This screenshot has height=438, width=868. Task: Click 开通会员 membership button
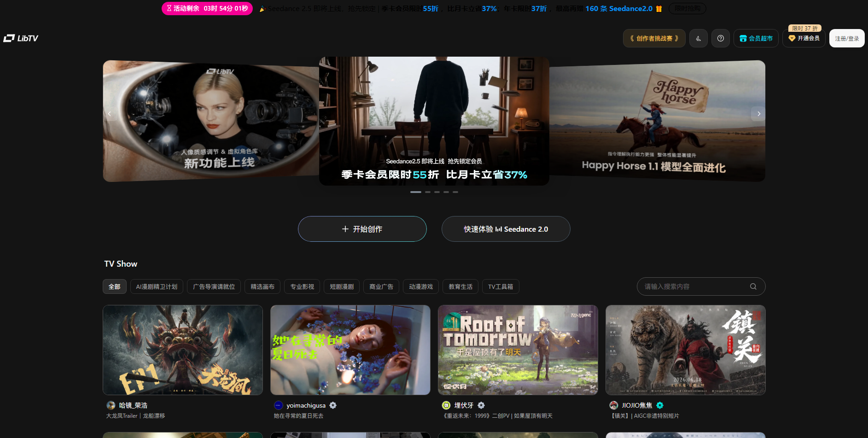click(x=804, y=38)
